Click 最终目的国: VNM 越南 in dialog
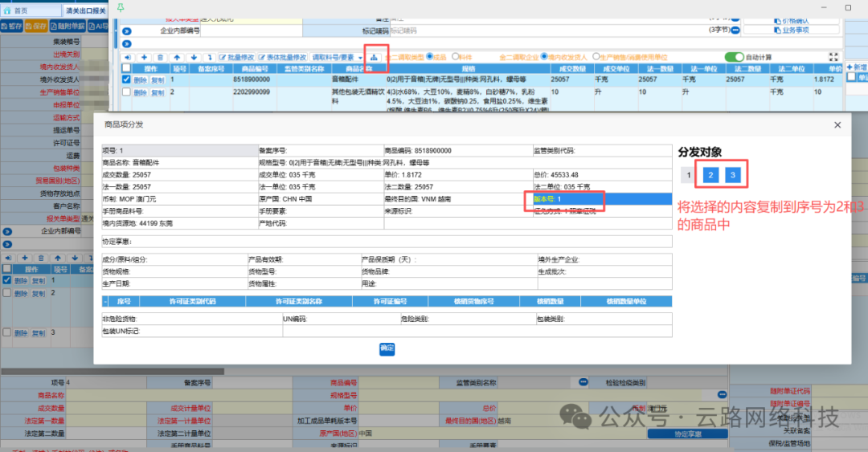This screenshot has height=452, width=868. pos(458,198)
